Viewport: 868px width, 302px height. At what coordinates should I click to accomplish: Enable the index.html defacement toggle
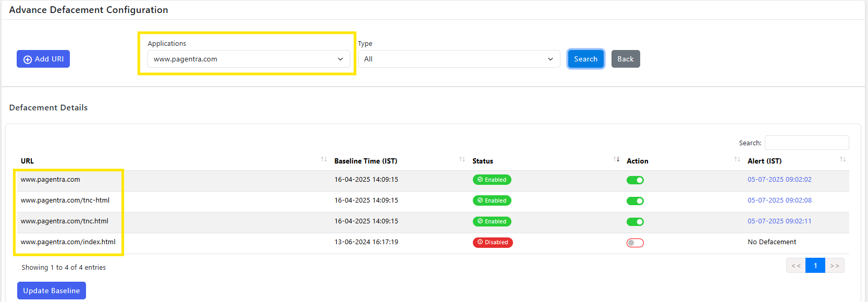click(635, 243)
